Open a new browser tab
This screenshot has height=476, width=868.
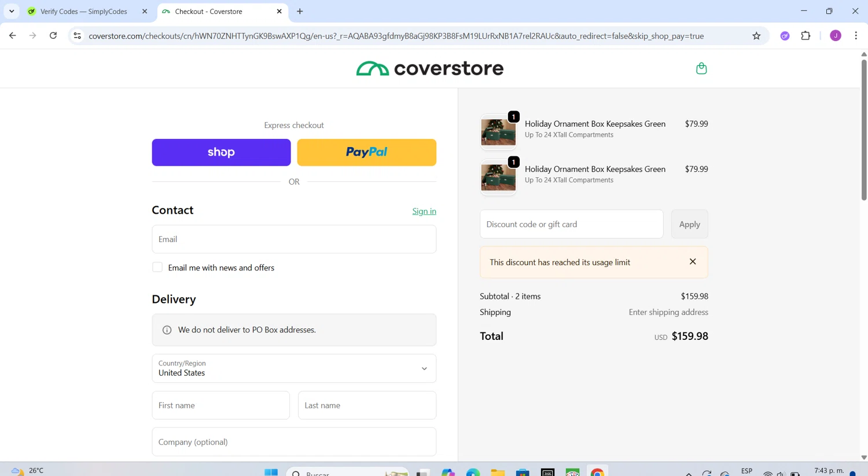tap(300, 12)
